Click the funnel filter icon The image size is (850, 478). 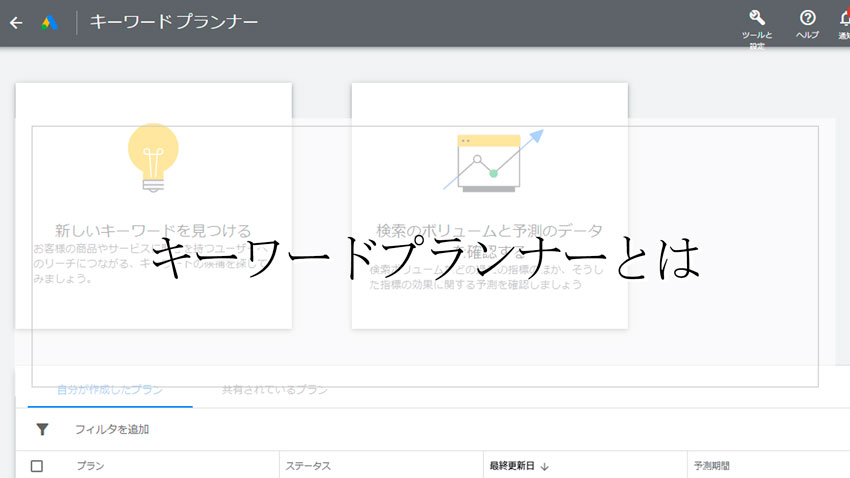point(42,430)
